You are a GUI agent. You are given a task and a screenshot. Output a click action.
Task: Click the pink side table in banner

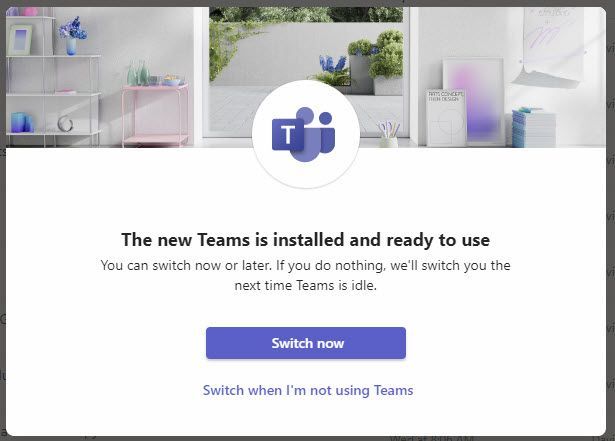point(155,114)
